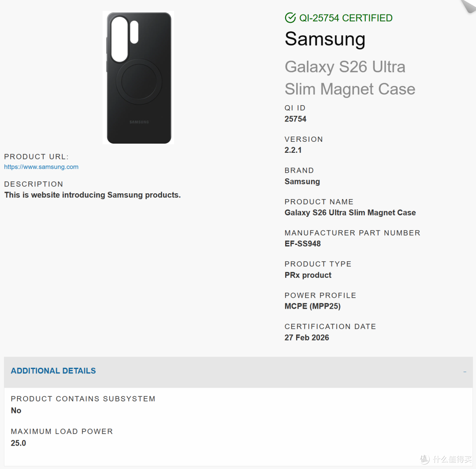Click the QI-25754 CERTIFIED label
The image size is (476, 469).
[x=346, y=18]
